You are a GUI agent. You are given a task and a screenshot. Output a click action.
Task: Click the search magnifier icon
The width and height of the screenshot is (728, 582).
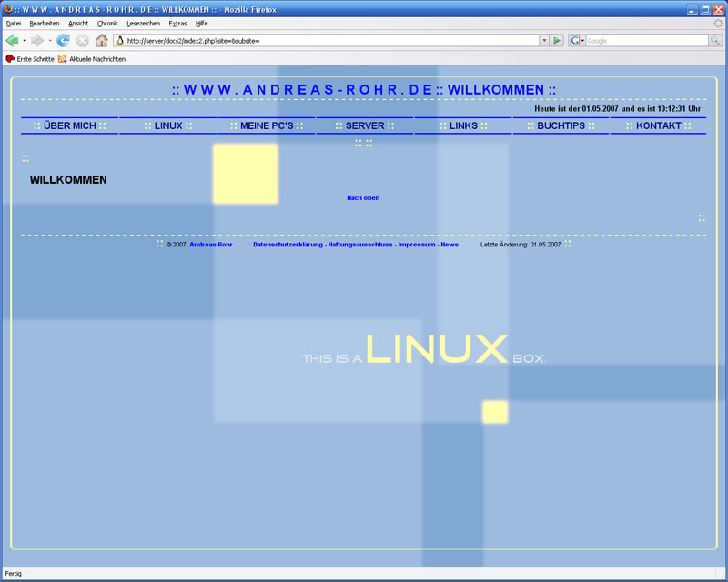tap(716, 41)
